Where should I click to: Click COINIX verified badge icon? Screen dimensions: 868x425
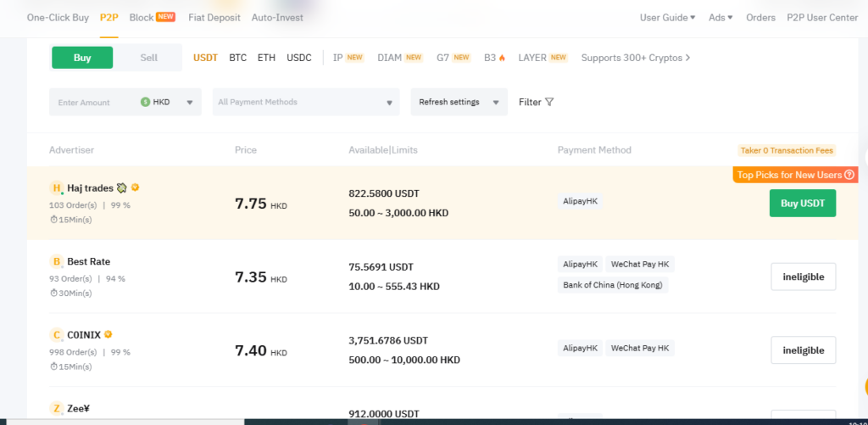[108, 335]
